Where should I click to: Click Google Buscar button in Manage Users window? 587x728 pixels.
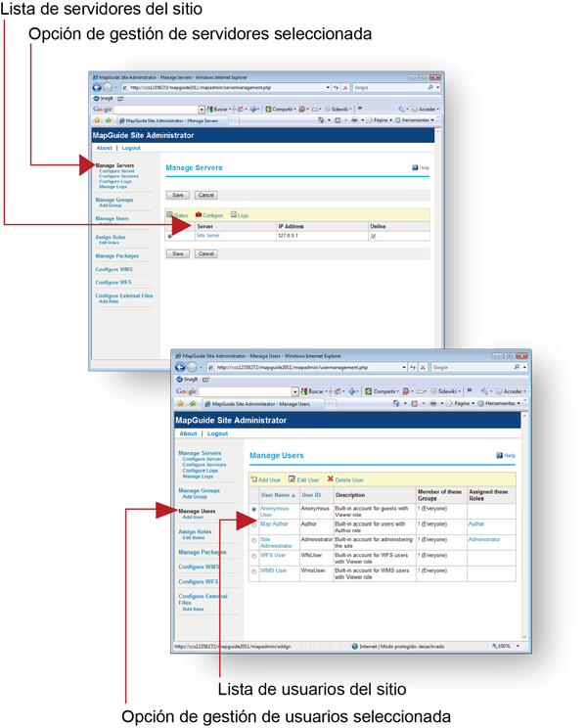pos(312,391)
